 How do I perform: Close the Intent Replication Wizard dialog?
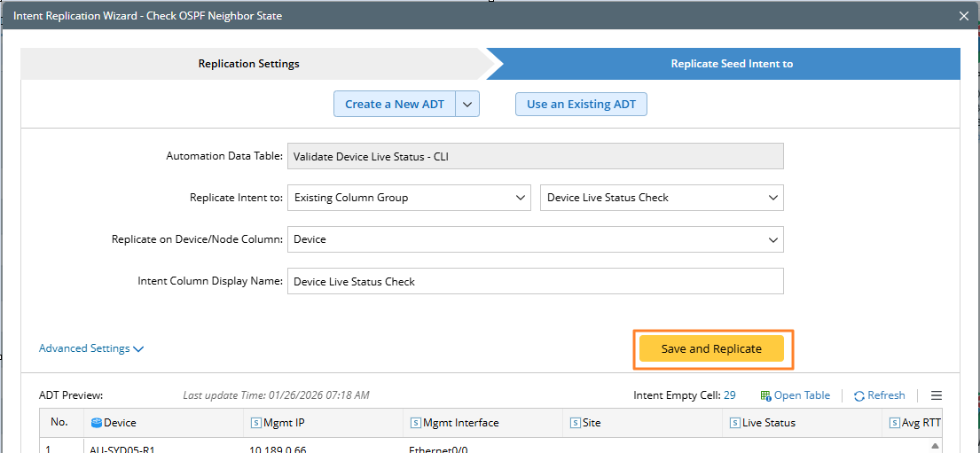coord(964,16)
